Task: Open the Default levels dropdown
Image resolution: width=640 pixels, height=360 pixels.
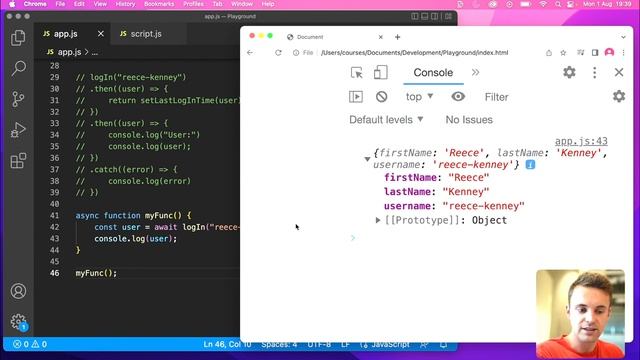Action: coord(386,120)
